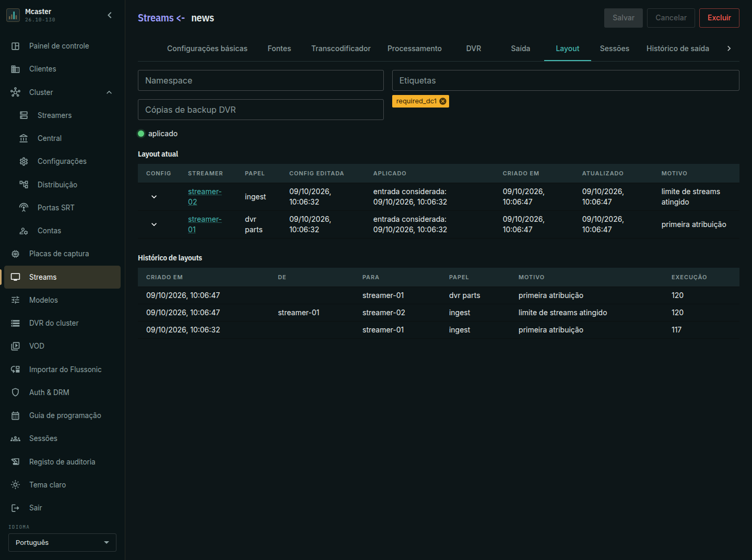
Task: Expand config for streamer-02 row
Action: [154, 197]
